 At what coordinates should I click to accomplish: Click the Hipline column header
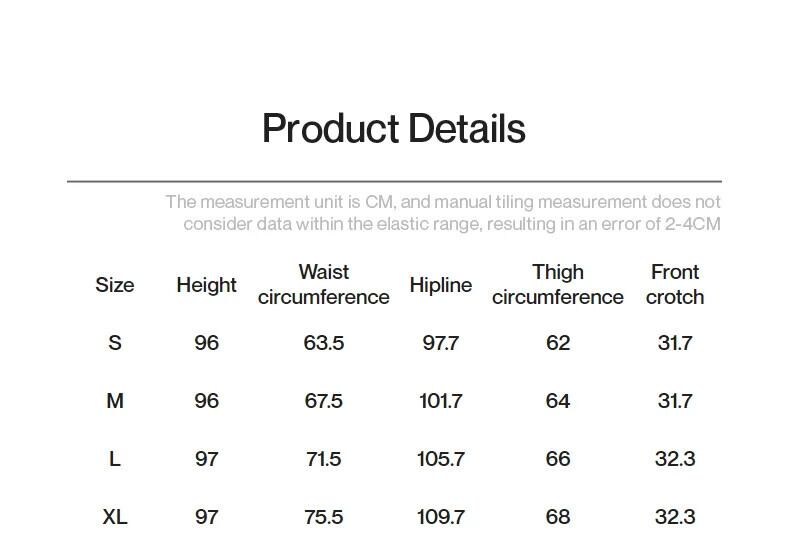coord(440,285)
